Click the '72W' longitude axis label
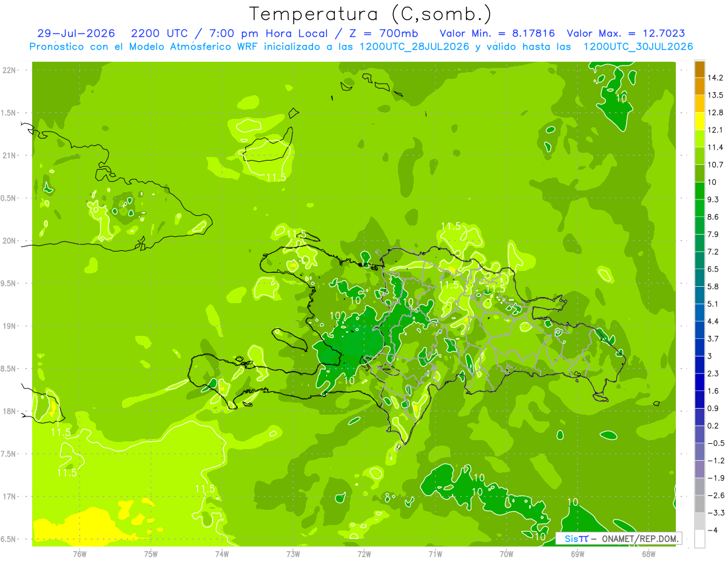This screenshot has height=562, width=728. (365, 554)
